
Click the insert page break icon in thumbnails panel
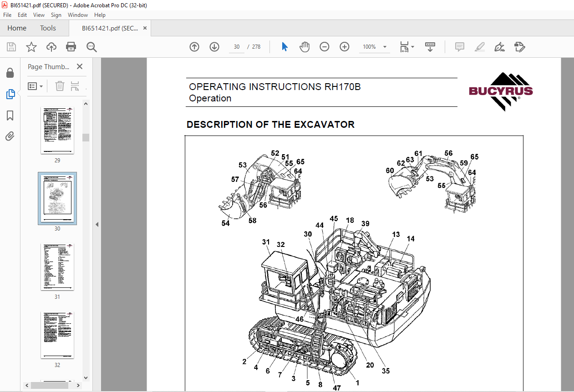pos(75,86)
